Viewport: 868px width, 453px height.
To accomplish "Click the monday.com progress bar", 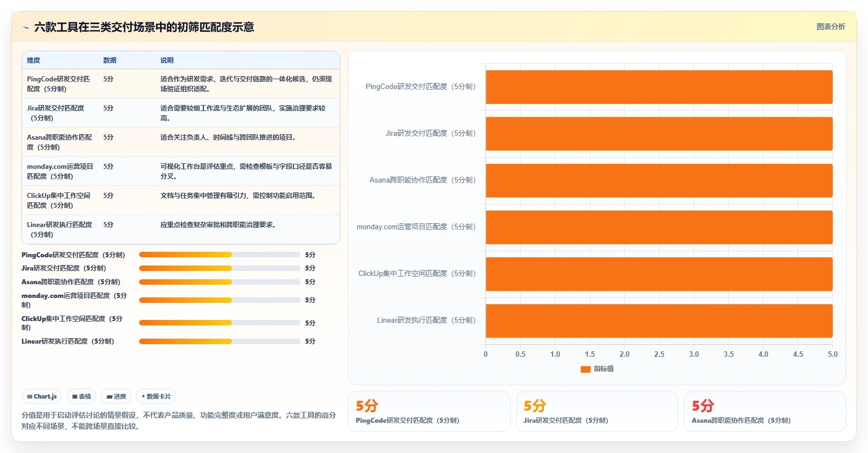I will point(220,300).
